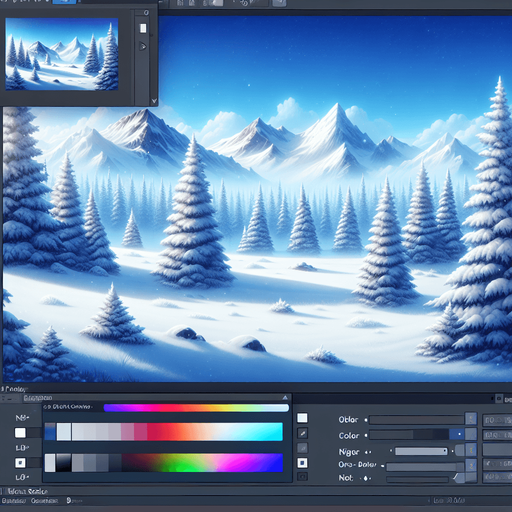Pick the blue swatch in the upper palette row
The image size is (512, 512).
point(50,432)
